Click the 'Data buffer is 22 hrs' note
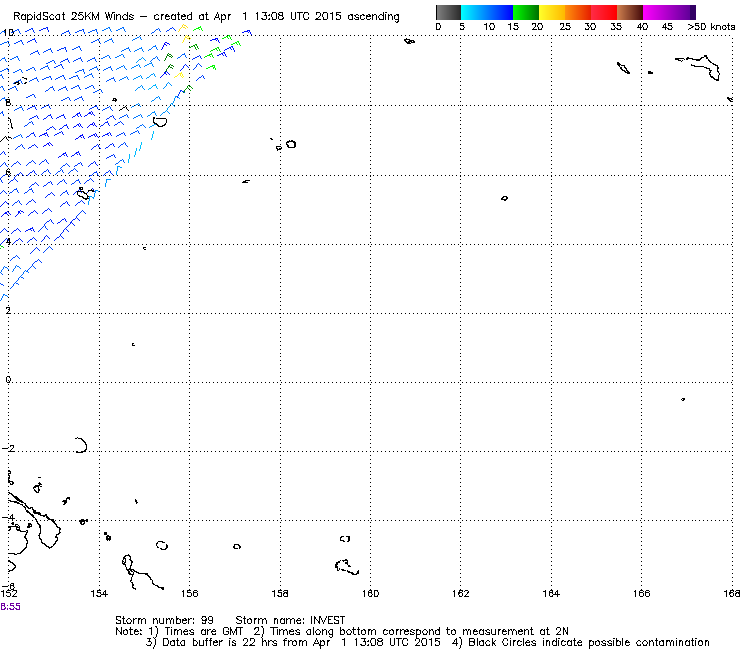This screenshot has height=650, width=740. click(x=220, y=642)
